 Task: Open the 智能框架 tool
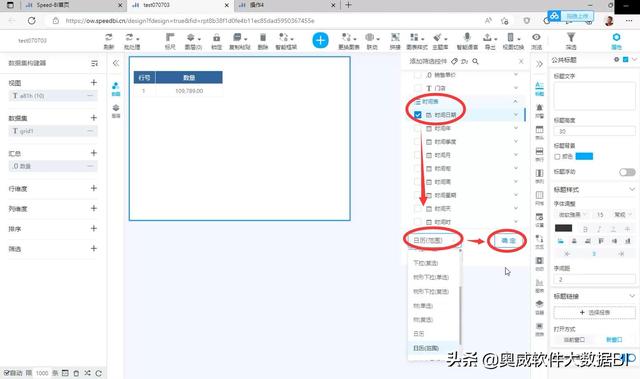(286, 41)
